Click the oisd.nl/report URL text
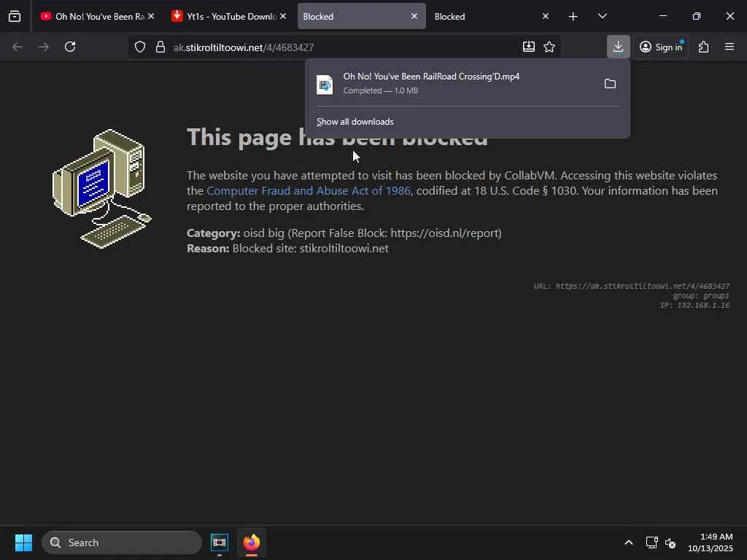The image size is (747, 560). click(444, 233)
